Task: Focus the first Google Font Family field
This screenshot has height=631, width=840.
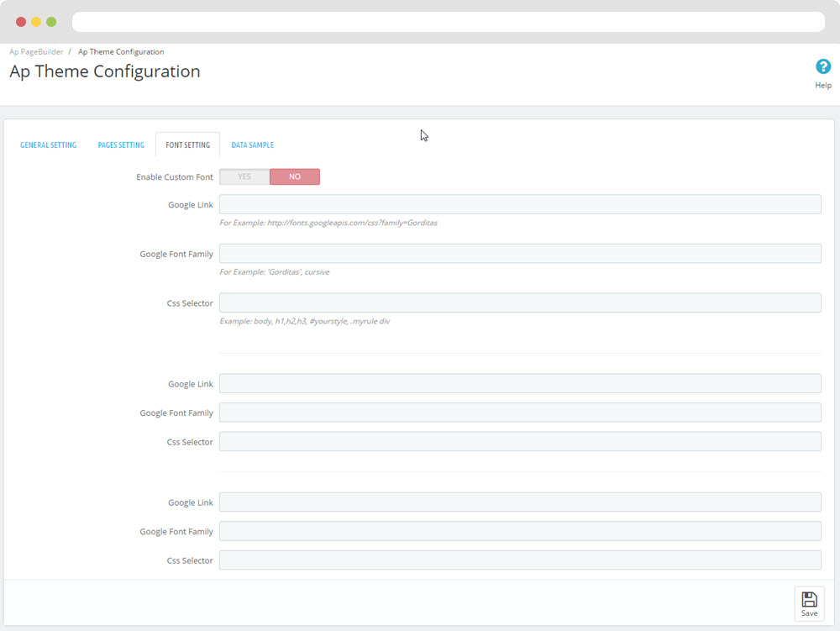Action: 520,254
